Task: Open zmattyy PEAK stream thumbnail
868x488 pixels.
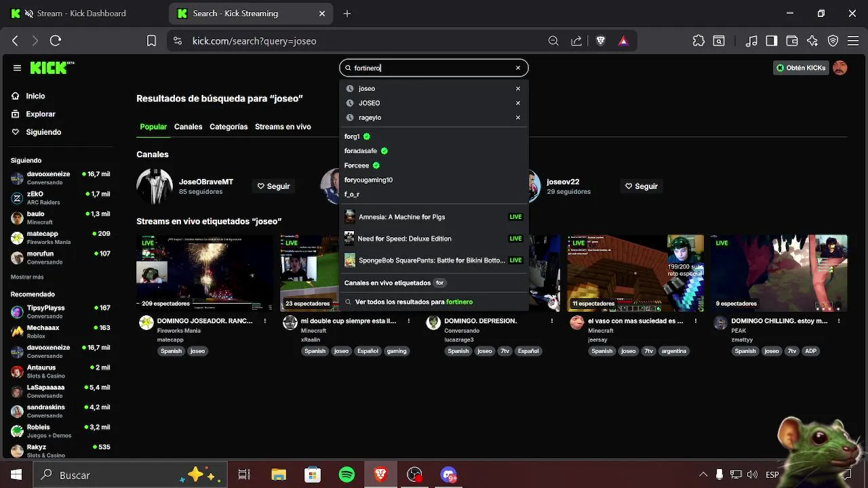Action: pyautogui.click(x=778, y=273)
